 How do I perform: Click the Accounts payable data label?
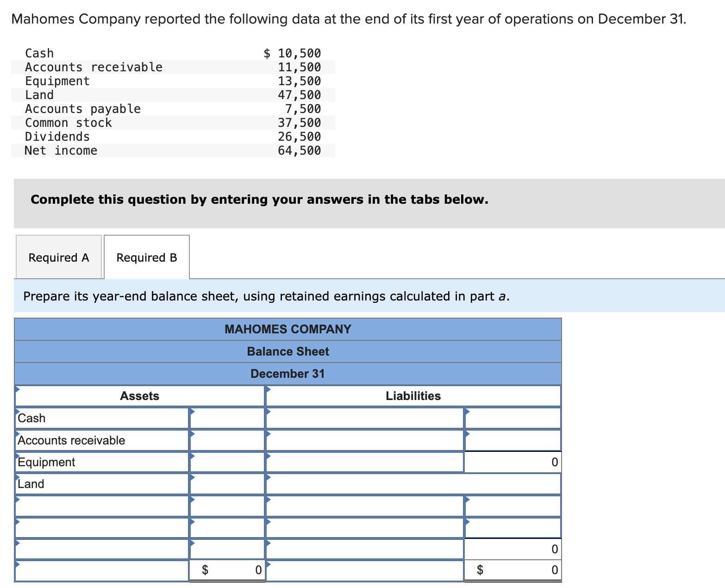(x=83, y=109)
